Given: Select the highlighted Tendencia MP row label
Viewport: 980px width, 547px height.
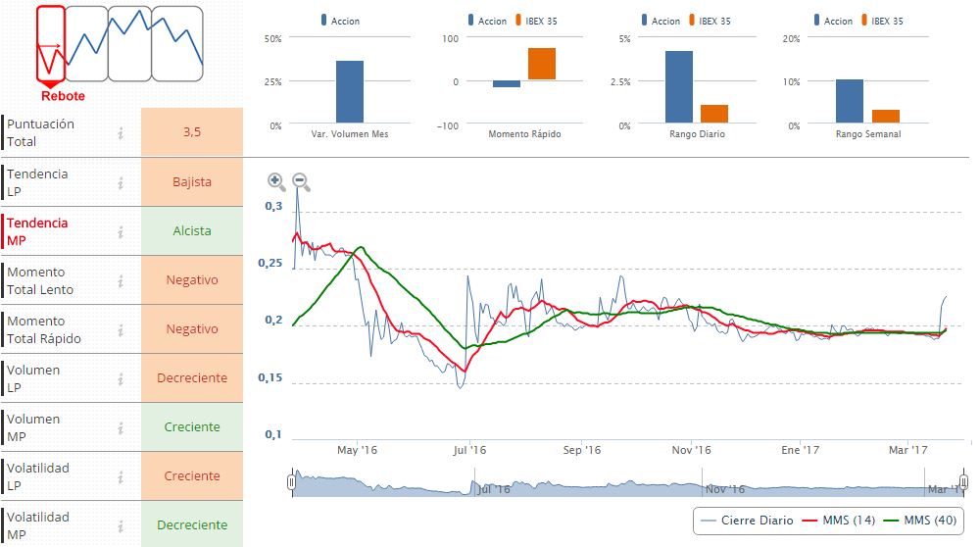Looking at the screenshot, I should click(37, 231).
